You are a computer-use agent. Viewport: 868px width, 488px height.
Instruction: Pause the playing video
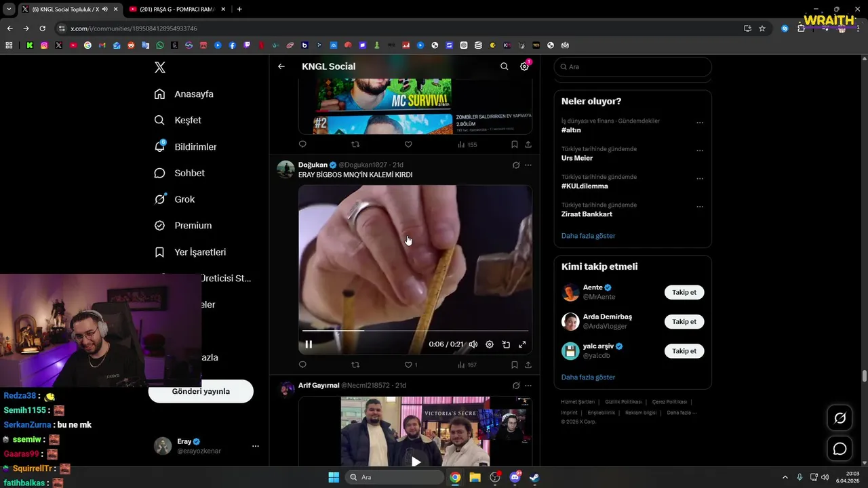pyautogui.click(x=309, y=344)
